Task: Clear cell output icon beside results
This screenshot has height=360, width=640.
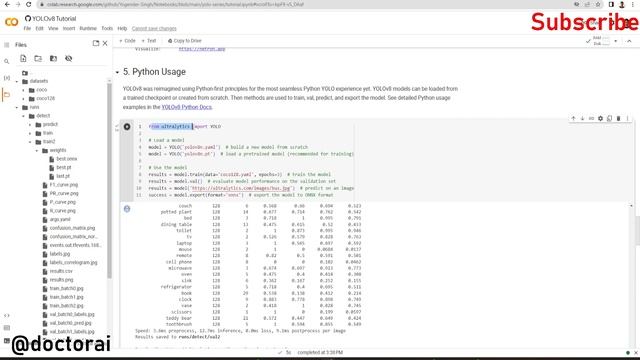Action: click(x=127, y=209)
